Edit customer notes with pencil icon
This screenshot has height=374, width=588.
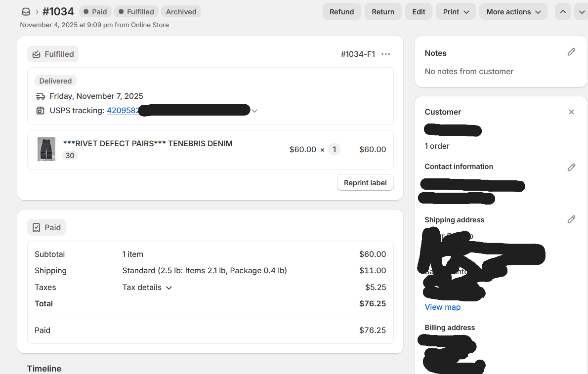(x=571, y=52)
